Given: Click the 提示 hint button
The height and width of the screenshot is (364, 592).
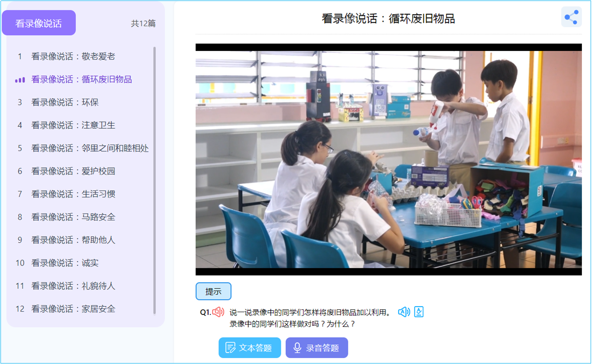Looking at the screenshot, I should (213, 292).
